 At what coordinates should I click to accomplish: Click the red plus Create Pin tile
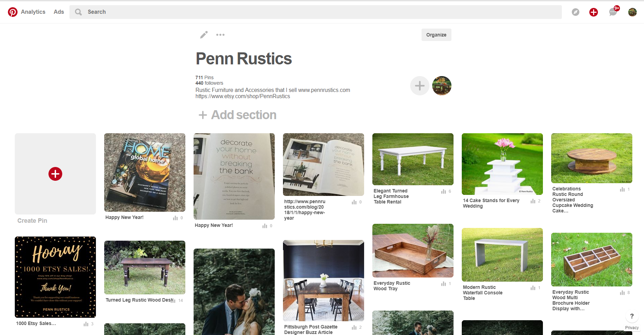click(55, 174)
